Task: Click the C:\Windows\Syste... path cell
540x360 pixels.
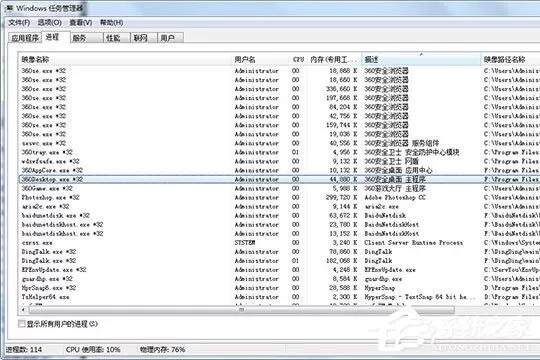Action: pyautogui.click(x=512, y=243)
